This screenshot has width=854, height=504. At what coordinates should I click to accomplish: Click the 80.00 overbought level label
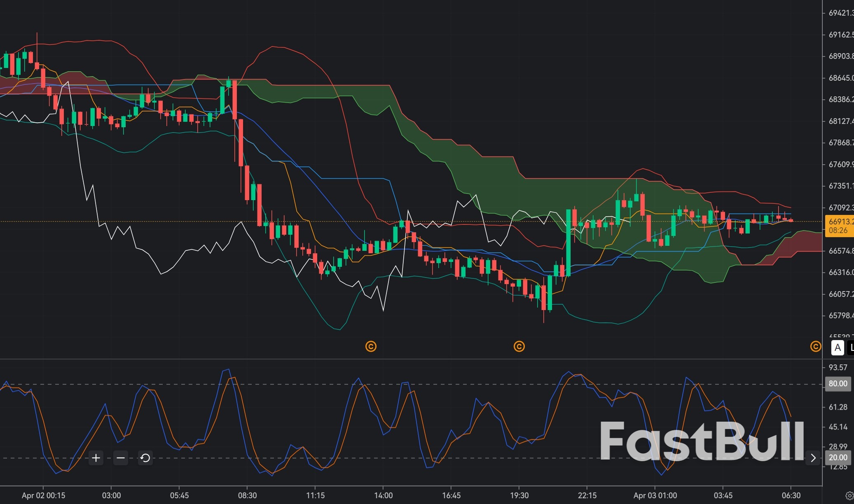coord(838,383)
